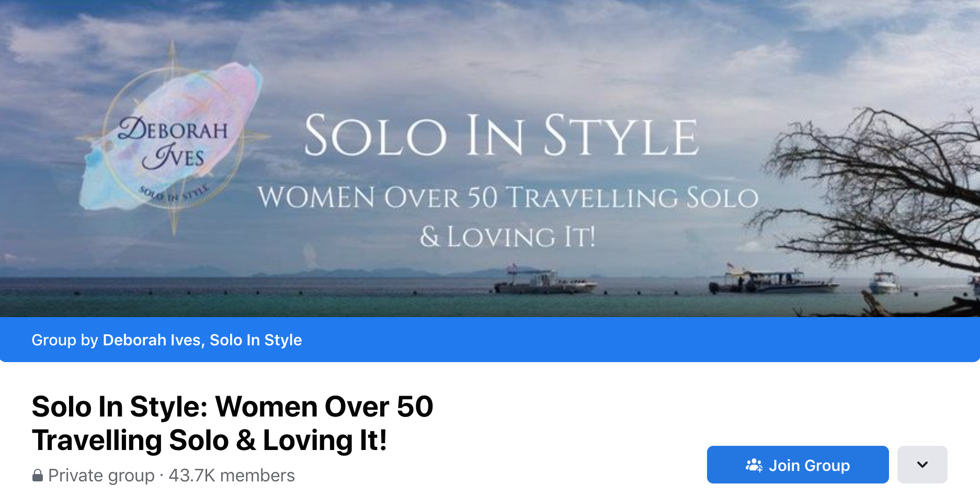Click the Deborah Ives compass logo

[173, 139]
